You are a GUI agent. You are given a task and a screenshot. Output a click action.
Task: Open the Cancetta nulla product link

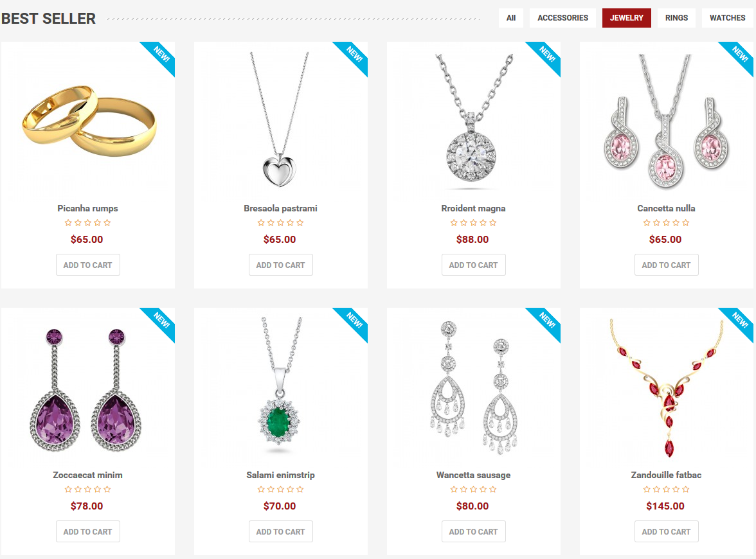click(x=666, y=208)
